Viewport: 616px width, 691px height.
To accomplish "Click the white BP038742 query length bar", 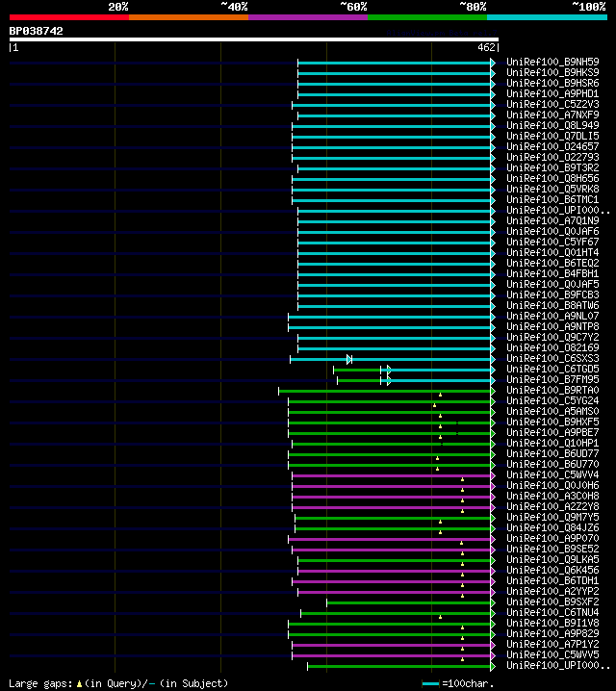I will pos(254,39).
